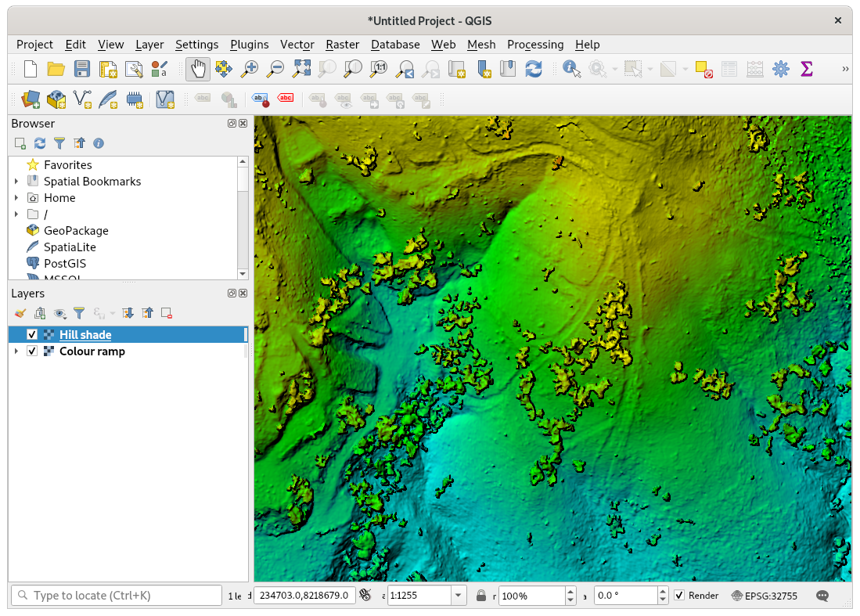Open the Plugins menu
Image resolution: width=860 pixels, height=616 pixels.
(x=250, y=45)
